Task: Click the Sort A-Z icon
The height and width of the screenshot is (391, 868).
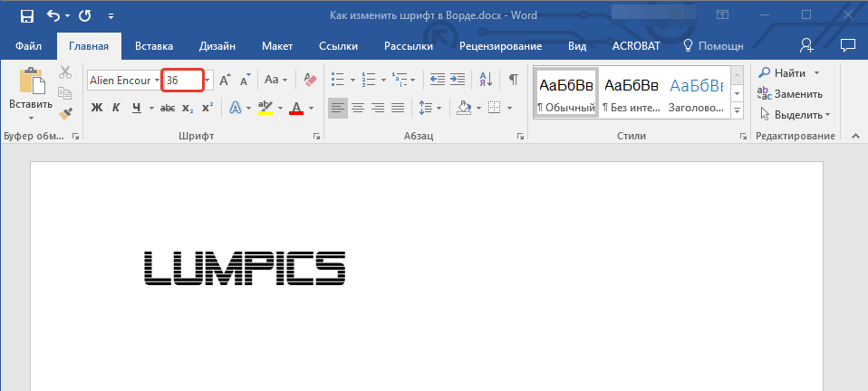Action: pos(485,80)
